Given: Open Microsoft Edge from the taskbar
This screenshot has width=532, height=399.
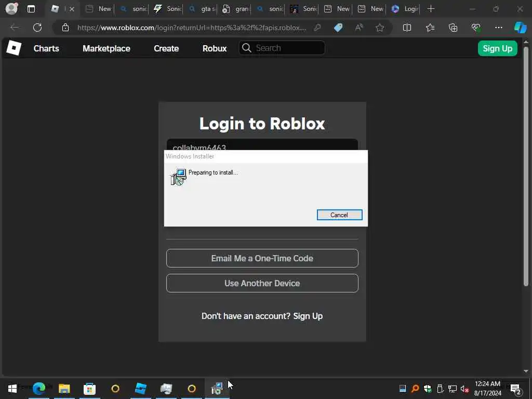Looking at the screenshot, I should pyautogui.click(x=39, y=389).
